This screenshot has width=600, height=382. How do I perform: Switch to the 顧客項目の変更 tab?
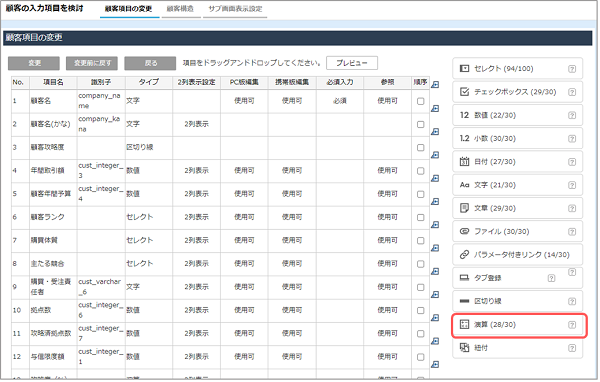tap(129, 9)
